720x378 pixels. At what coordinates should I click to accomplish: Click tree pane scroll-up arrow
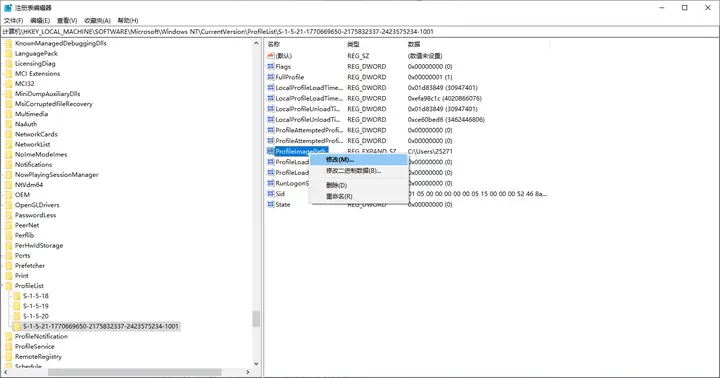pyautogui.click(x=256, y=43)
